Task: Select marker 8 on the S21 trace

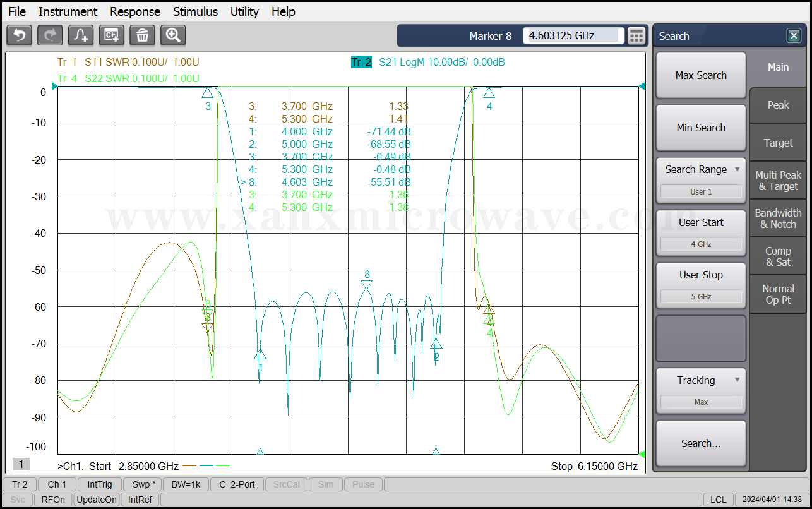Action: tap(367, 285)
